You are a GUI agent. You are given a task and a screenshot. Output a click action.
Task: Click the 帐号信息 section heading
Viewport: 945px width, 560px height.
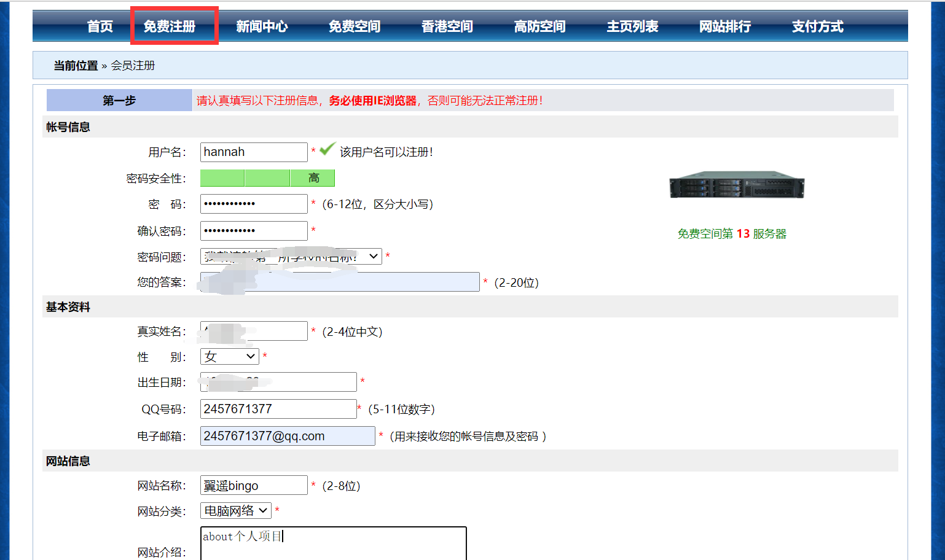point(68,127)
